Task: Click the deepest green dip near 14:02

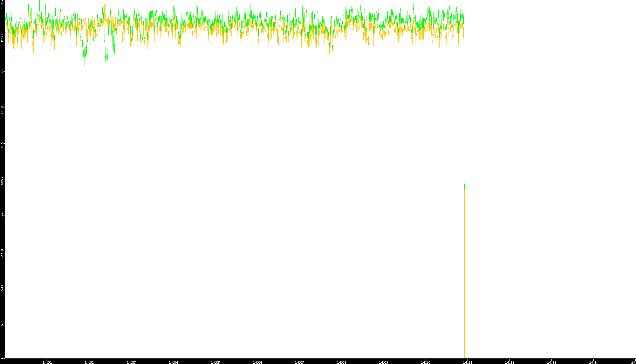Action: pyautogui.click(x=84, y=65)
